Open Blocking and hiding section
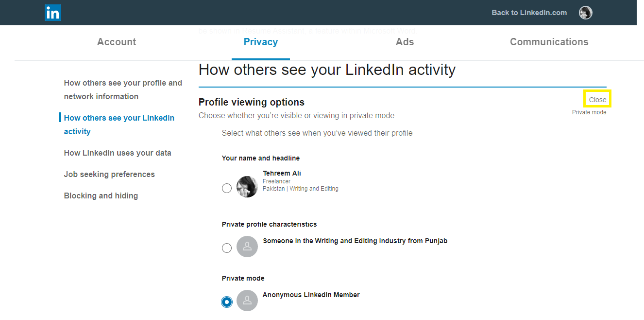This screenshot has height=320, width=644. (x=101, y=196)
